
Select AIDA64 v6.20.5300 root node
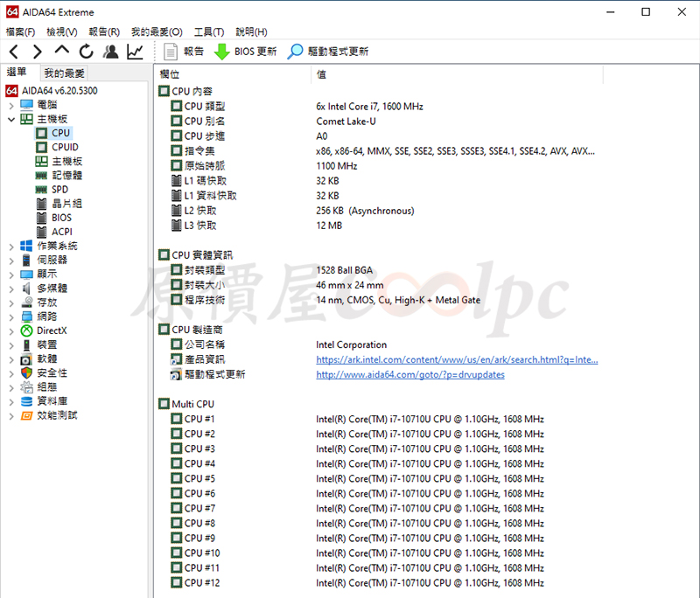59,91
